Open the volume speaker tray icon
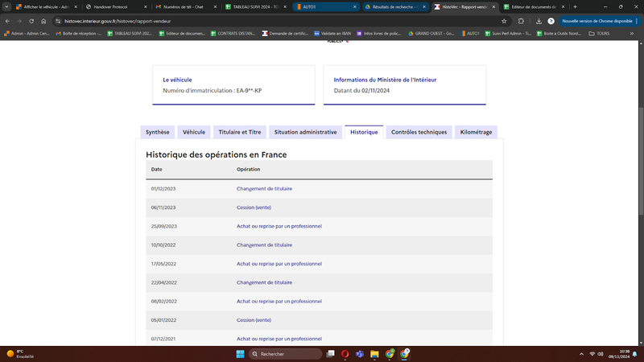644x362 pixels. coord(601,354)
